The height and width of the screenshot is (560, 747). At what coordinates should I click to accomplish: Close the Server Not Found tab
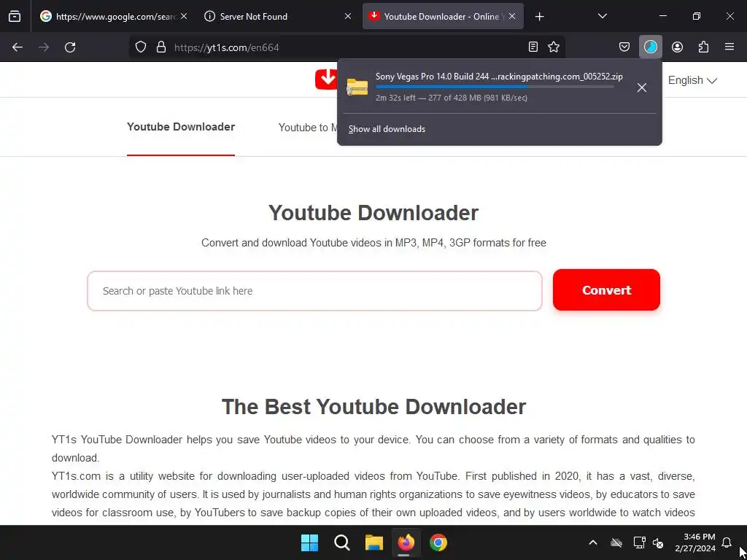[x=348, y=16]
